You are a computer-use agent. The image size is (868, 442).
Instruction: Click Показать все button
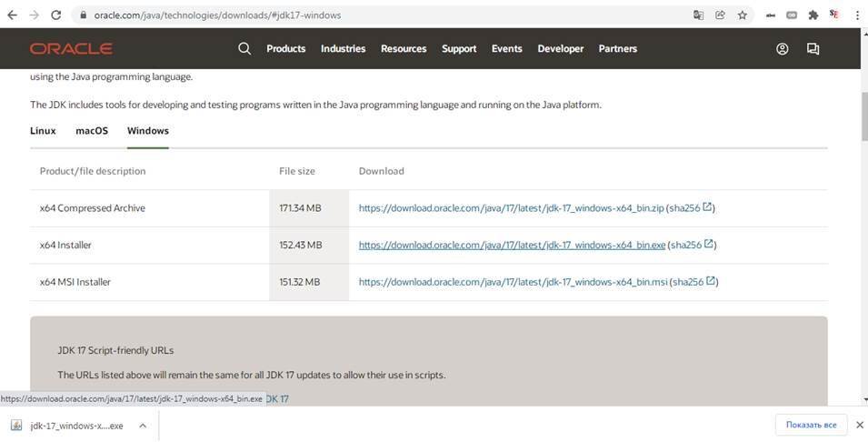click(x=811, y=425)
